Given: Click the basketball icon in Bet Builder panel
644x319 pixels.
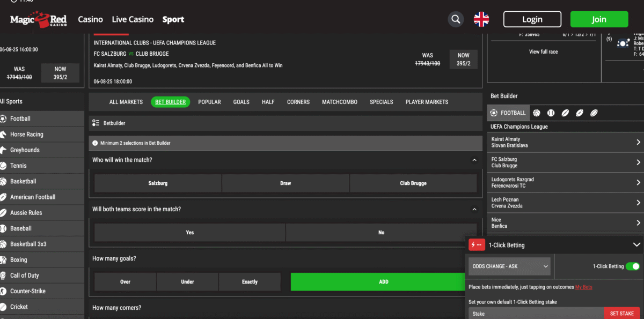Looking at the screenshot, I should tap(536, 113).
